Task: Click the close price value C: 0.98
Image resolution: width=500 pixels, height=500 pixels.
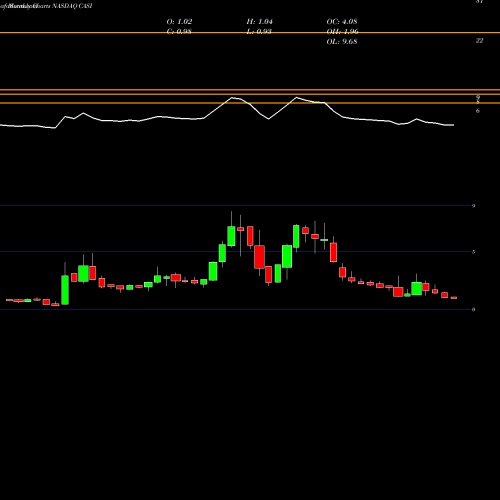Action: (x=179, y=32)
